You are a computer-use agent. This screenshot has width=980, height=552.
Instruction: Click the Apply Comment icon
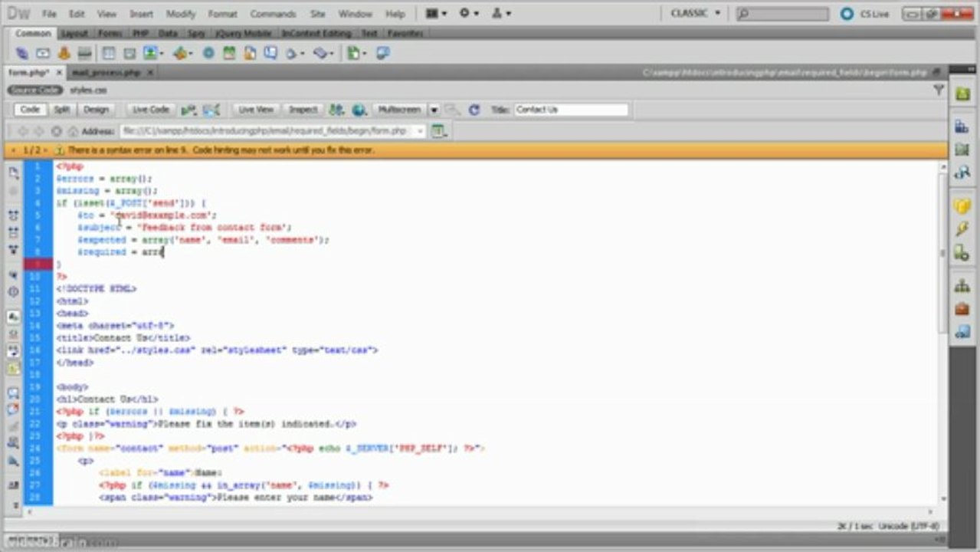13,393
